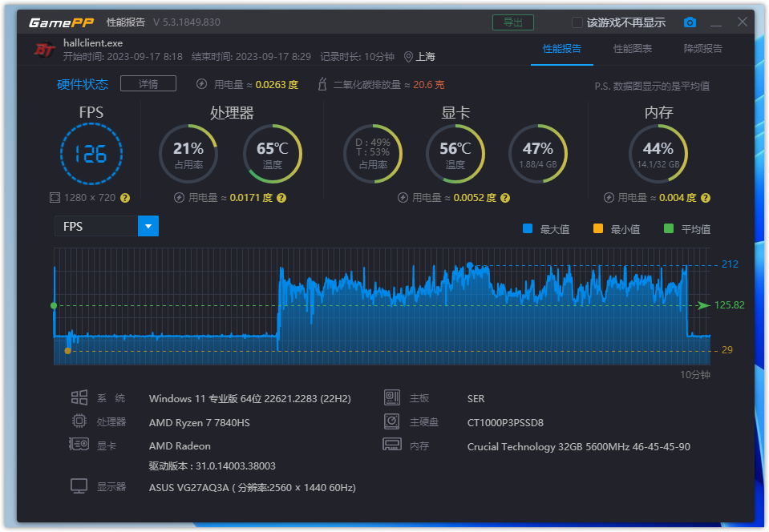Click the green 平均值 legend swatch
The width and height of the screenshot is (769, 532).
click(x=669, y=228)
